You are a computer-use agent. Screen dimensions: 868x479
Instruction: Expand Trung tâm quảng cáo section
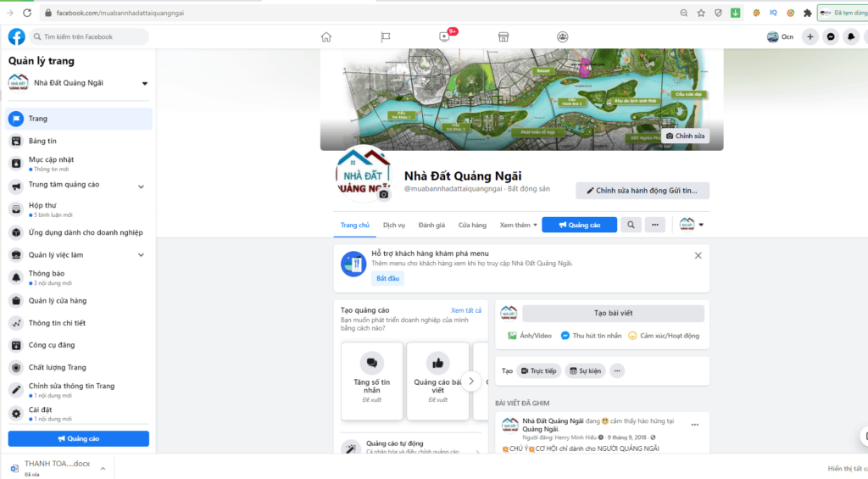142,187
